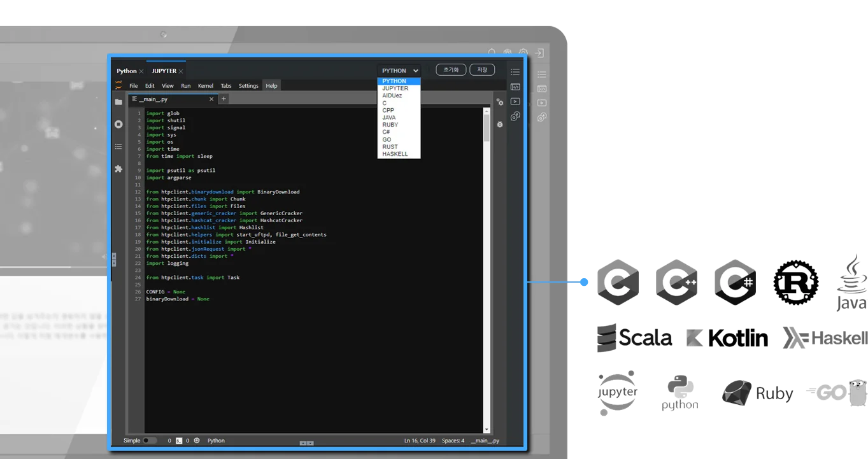This screenshot has width=868, height=459.
Task: Click the 저장 save button
Action: (x=481, y=69)
